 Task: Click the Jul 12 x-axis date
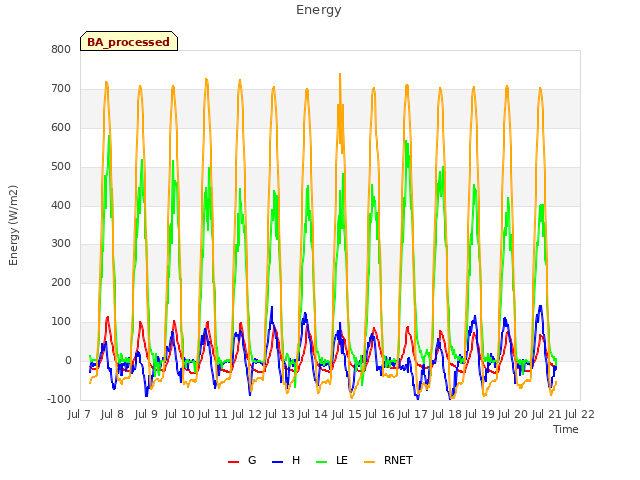[247, 414]
